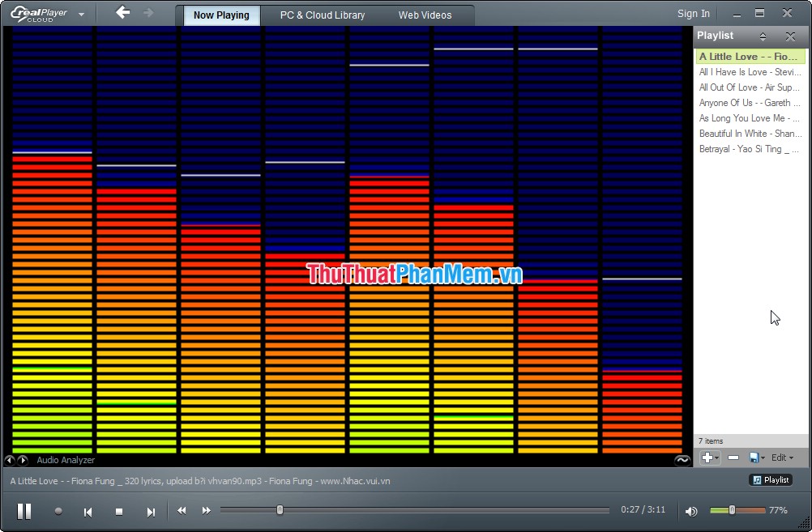
Task: Open the Playlist using the Playlist button
Action: [771, 479]
